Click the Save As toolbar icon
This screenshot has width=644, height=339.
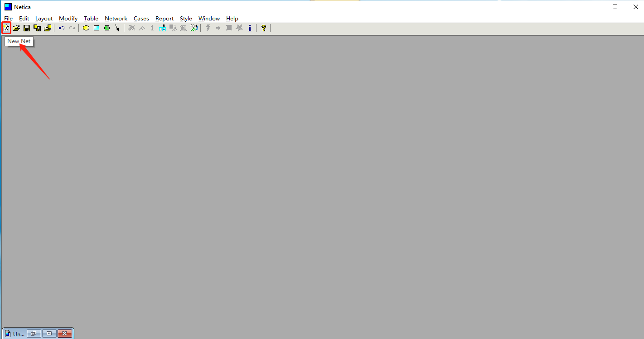pos(37,28)
